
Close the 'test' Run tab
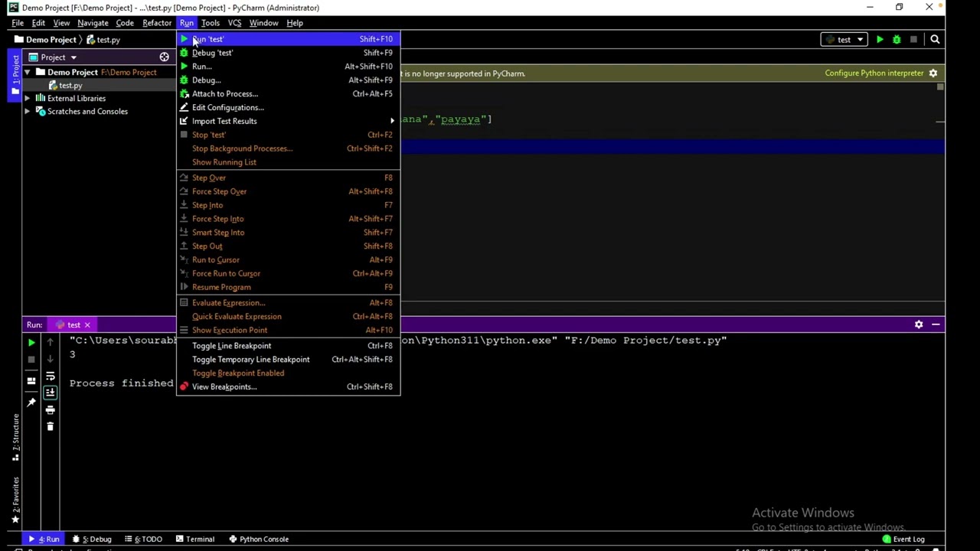[x=87, y=325]
